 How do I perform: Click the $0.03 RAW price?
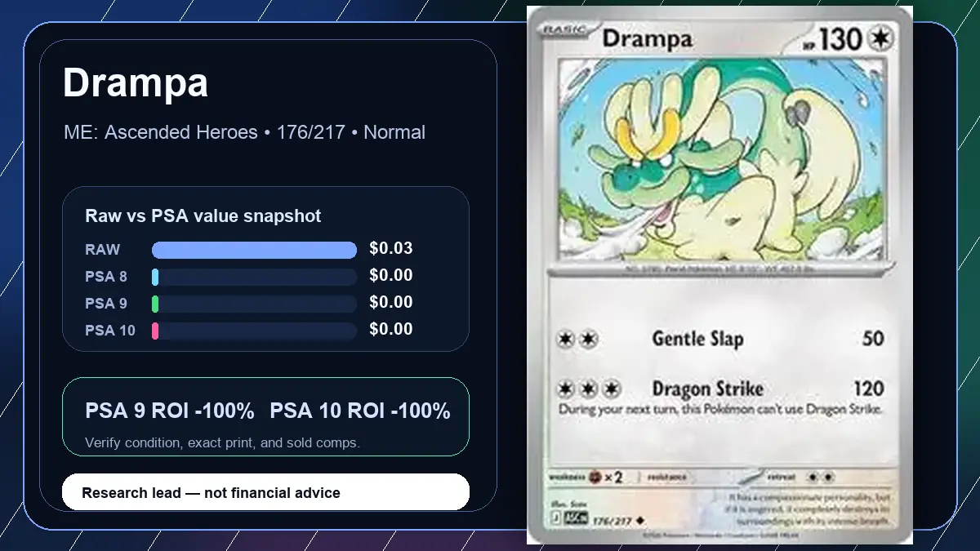(391, 248)
